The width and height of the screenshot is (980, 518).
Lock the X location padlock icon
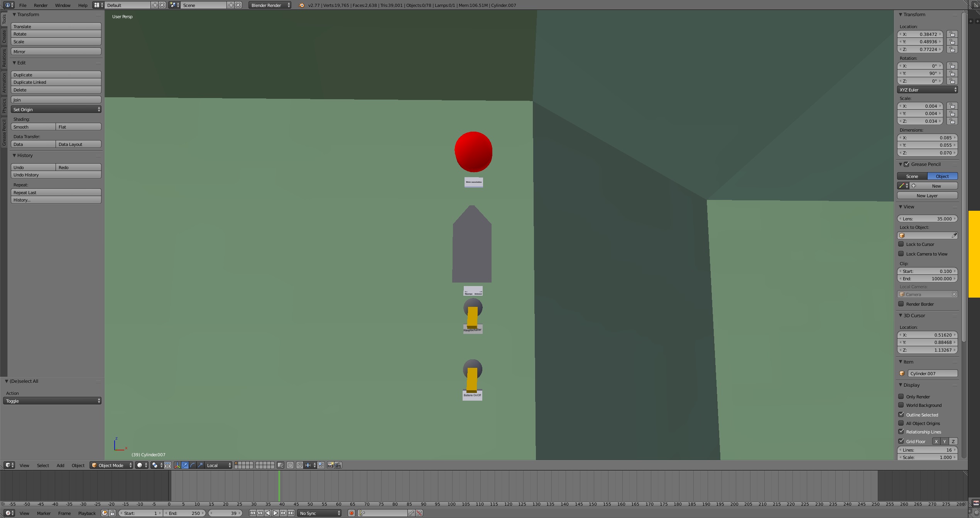pyautogui.click(x=952, y=34)
